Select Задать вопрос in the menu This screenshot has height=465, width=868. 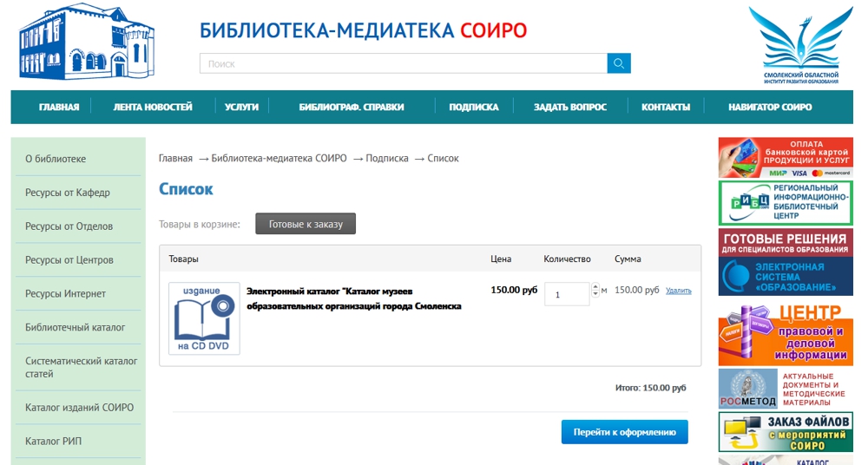click(x=570, y=107)
